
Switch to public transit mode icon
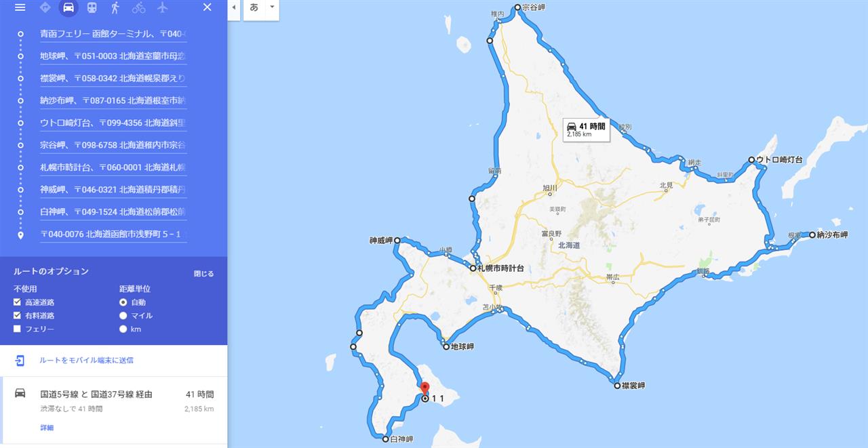tap(92, 7)
